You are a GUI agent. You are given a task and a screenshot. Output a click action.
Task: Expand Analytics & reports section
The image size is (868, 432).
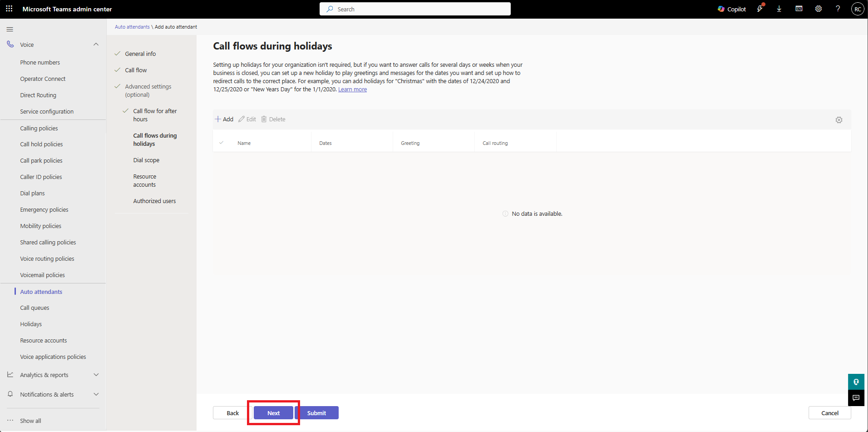coord(96,375)
